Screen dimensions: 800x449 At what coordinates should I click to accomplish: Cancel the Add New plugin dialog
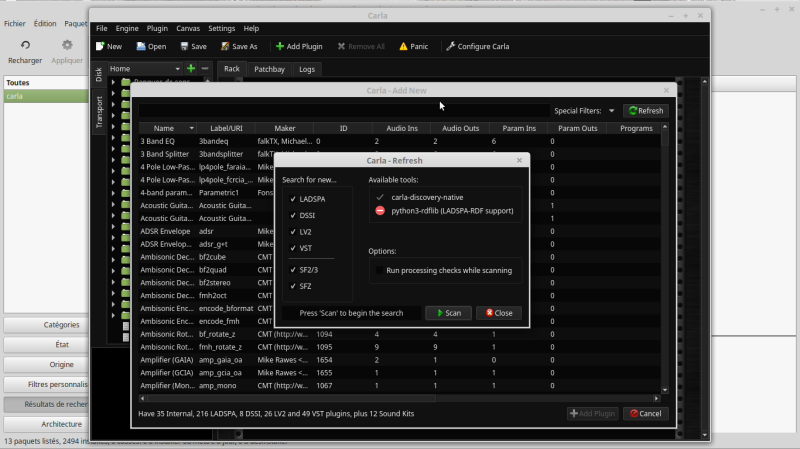pos(645,414)
